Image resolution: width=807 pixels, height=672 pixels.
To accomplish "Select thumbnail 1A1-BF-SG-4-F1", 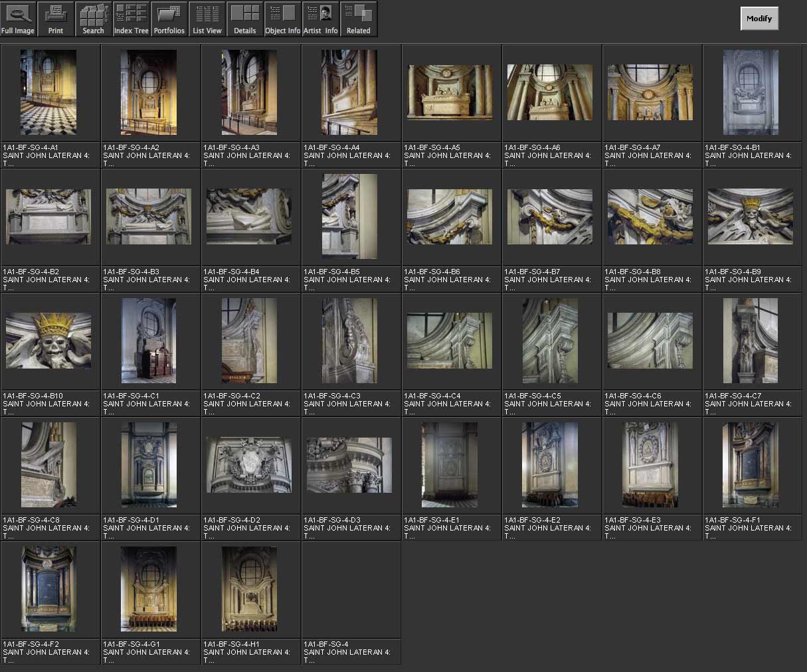I will point(751,465).
